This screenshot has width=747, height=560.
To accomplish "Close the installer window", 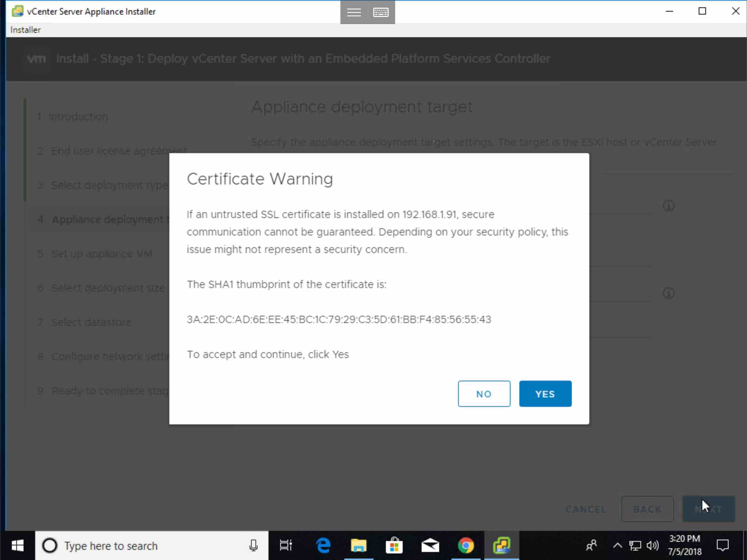I will tap(735, 11).
